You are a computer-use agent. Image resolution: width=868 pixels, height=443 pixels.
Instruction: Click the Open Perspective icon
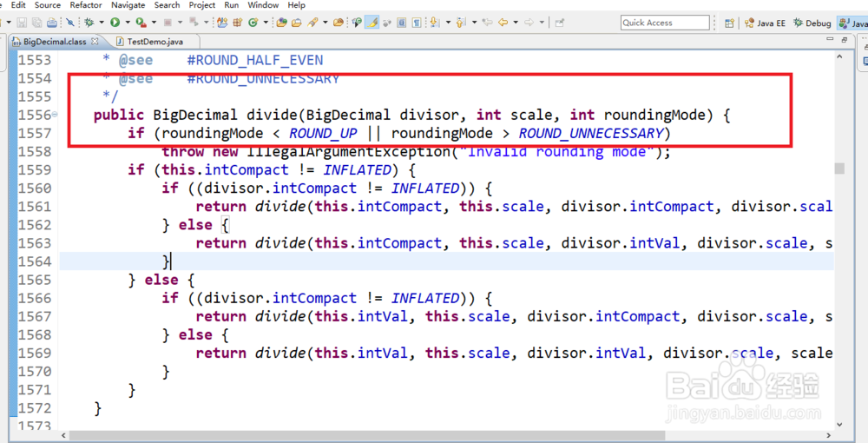click(730, 23)
